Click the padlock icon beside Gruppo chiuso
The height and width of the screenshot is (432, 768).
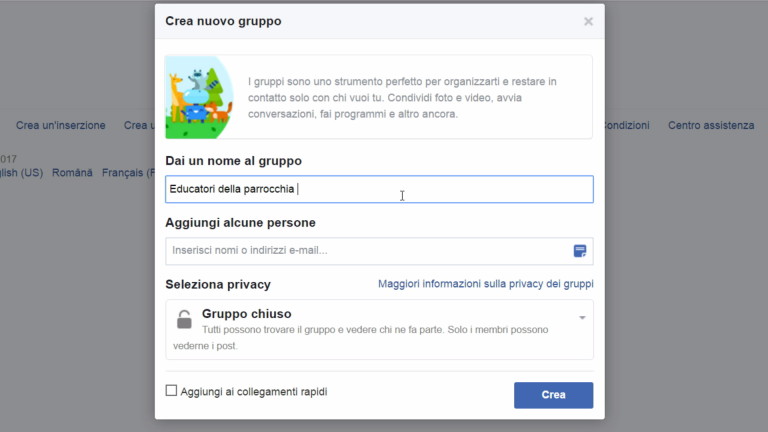coord(184,319)
